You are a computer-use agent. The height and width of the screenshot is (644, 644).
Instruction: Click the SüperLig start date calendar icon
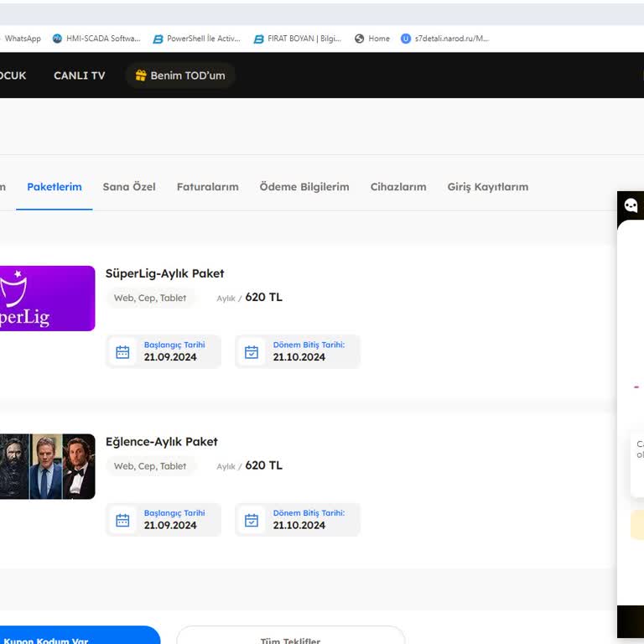pyautogui.click(x=122, y=352)
